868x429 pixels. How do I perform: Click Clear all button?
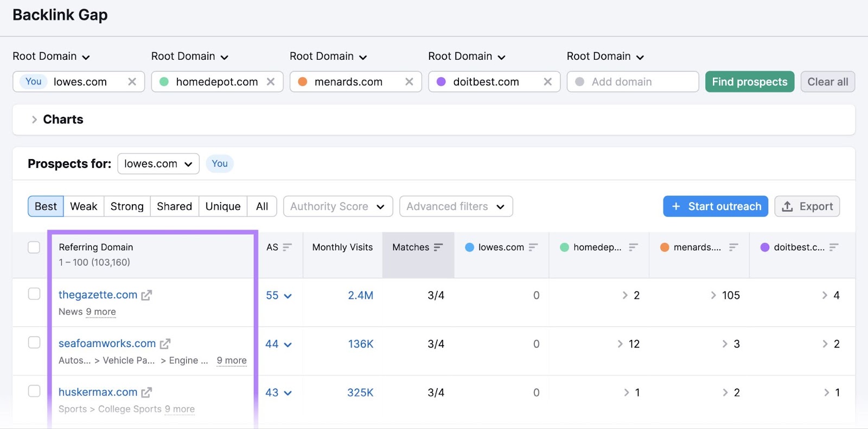click(828, 81)
